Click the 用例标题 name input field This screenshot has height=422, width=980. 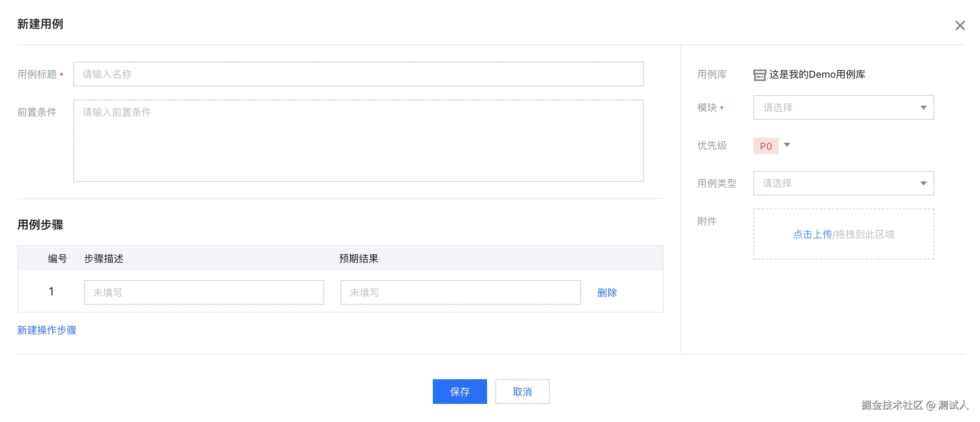click(x=358, y=74)
